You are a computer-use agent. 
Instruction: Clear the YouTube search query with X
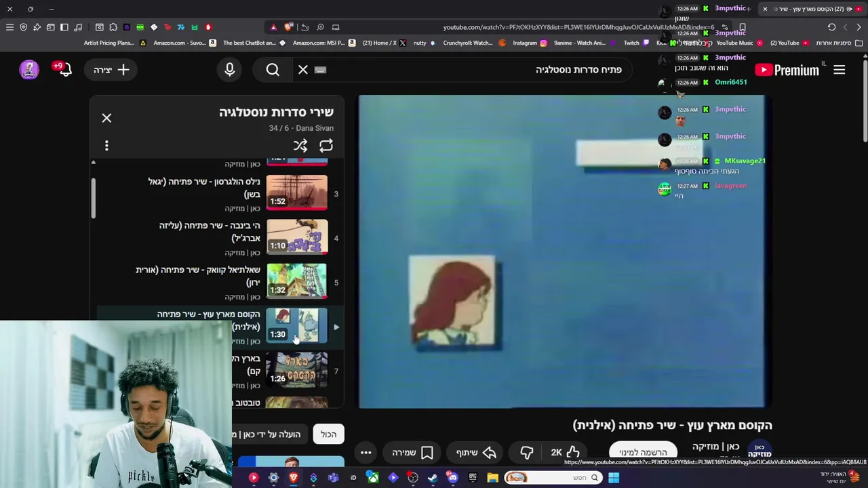click(x=303, y=70)
